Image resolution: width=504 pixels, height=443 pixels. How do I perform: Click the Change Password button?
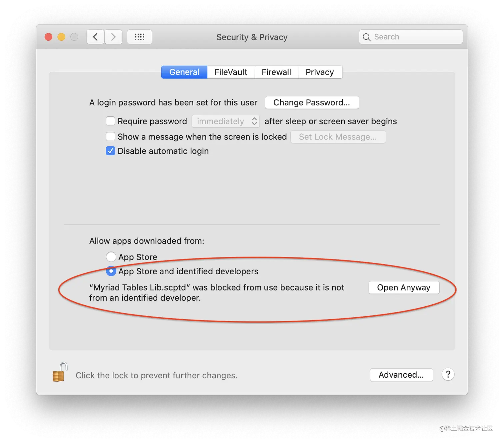coord(312,102)
